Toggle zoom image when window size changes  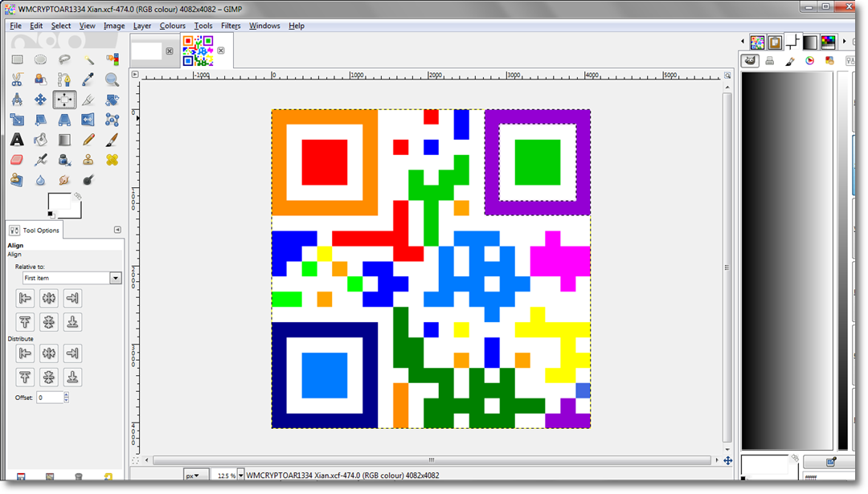coord(727,75)
